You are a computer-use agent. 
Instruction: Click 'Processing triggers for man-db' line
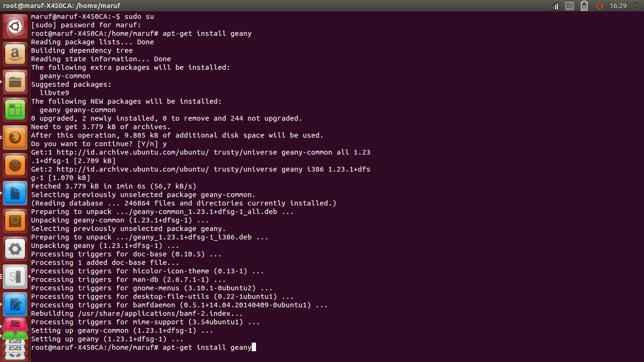coord(129,280)
